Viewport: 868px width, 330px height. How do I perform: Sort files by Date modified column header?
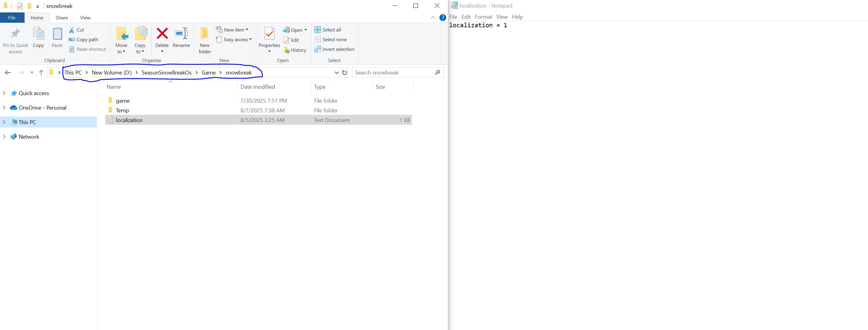[258, 87]
